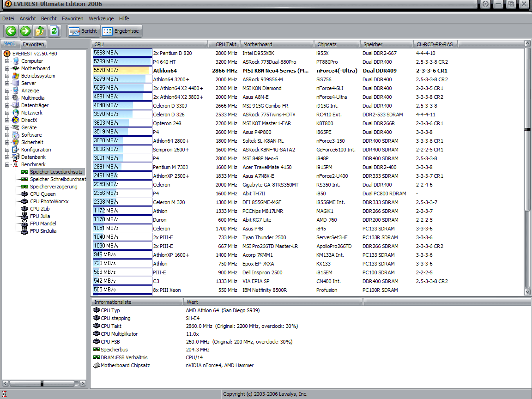Select EVEREST v2.50.480 root node icon
532x399 pixels.
coord(6,54)
